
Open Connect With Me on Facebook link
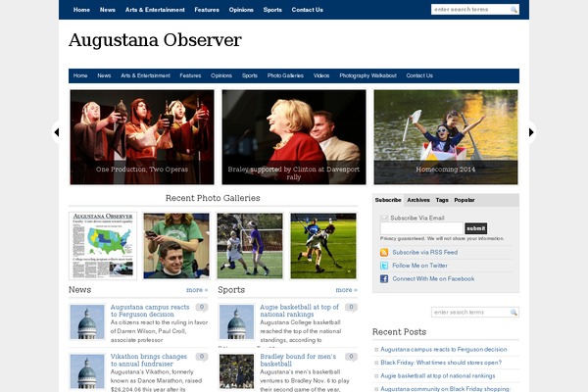(x=433, y=278)
